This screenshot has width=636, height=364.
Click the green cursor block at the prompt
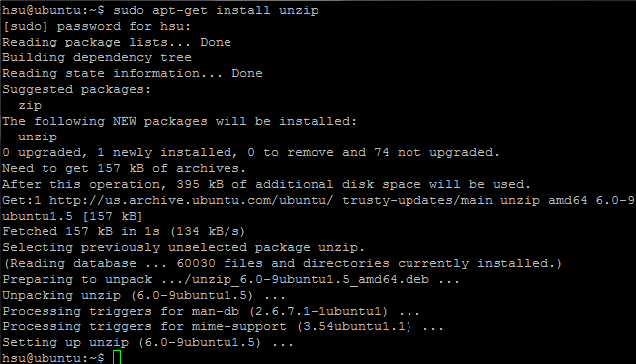click(117, 357)
